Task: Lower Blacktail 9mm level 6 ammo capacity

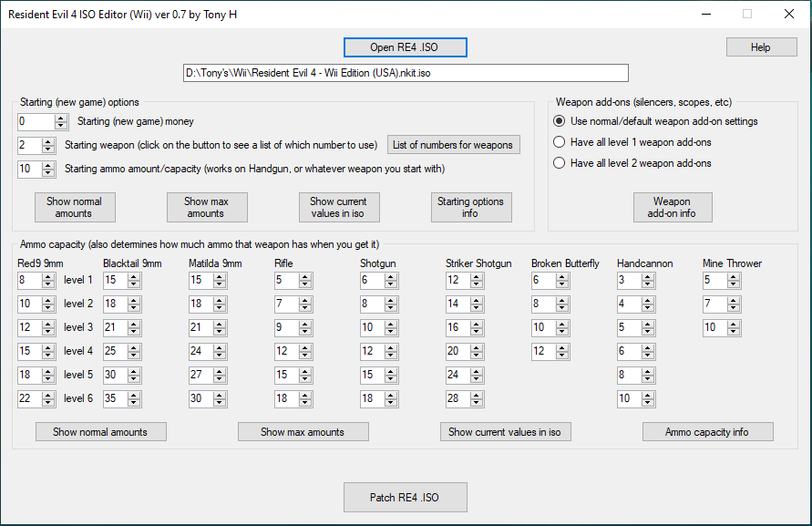Action: (x=134, y=402)
